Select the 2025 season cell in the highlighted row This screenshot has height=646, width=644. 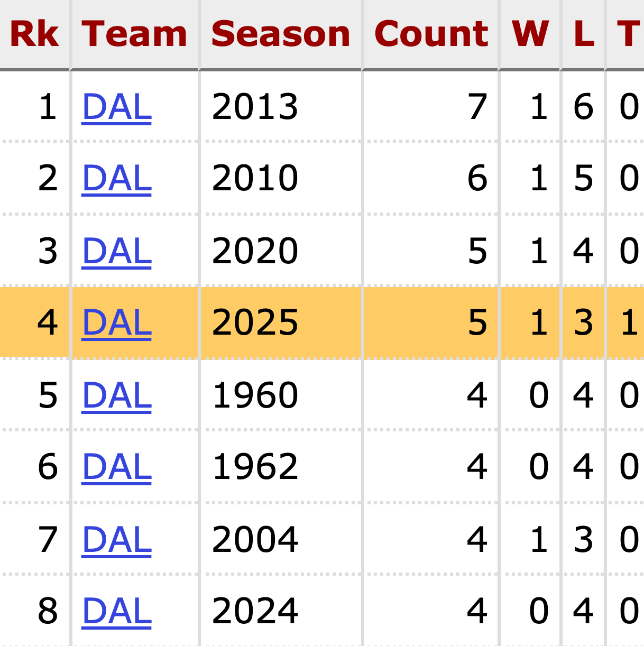255,322
